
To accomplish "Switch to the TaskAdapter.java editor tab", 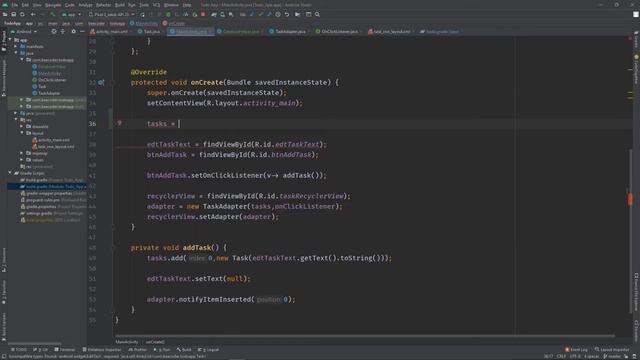I will 288,31.
